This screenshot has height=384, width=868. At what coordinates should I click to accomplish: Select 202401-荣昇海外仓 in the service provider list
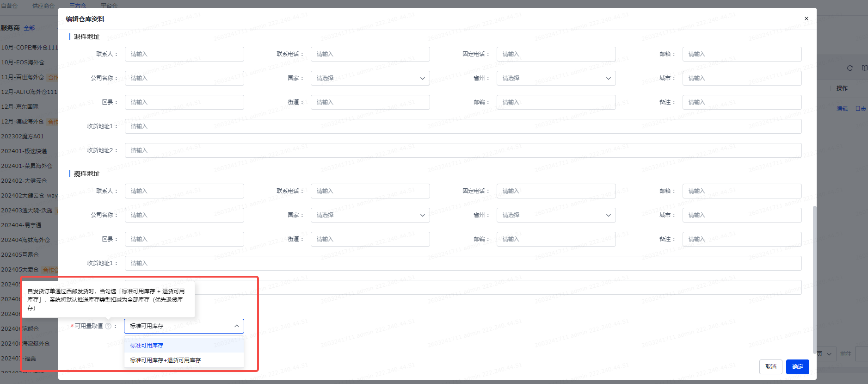(x=27, y=166)
